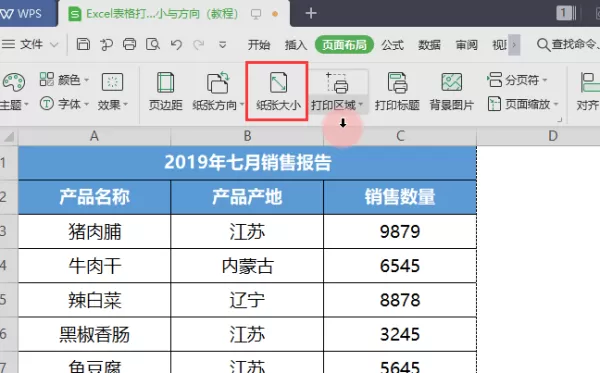Click the Save icon in quick toolbar
Screen dimensions: 600x373
83,44
